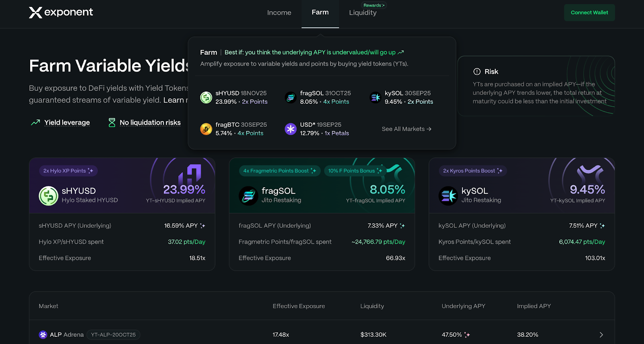Sort by Effective Exposure column header

point(299,306)
